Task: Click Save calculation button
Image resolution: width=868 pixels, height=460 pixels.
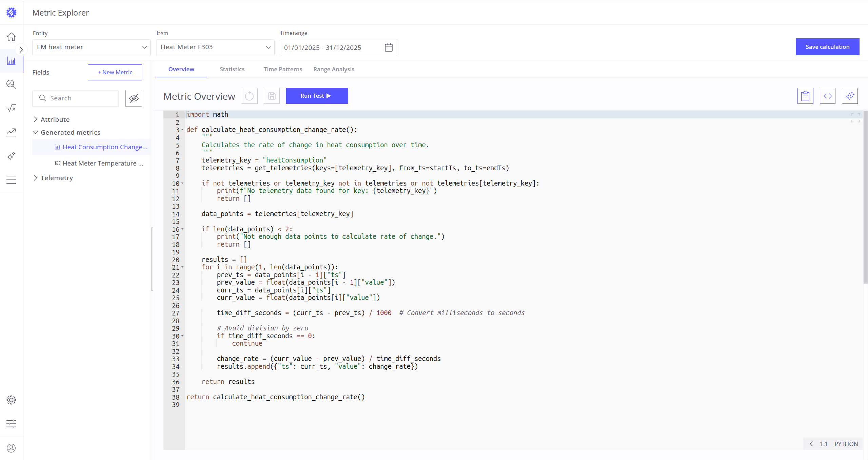Action: coord(827,47)
